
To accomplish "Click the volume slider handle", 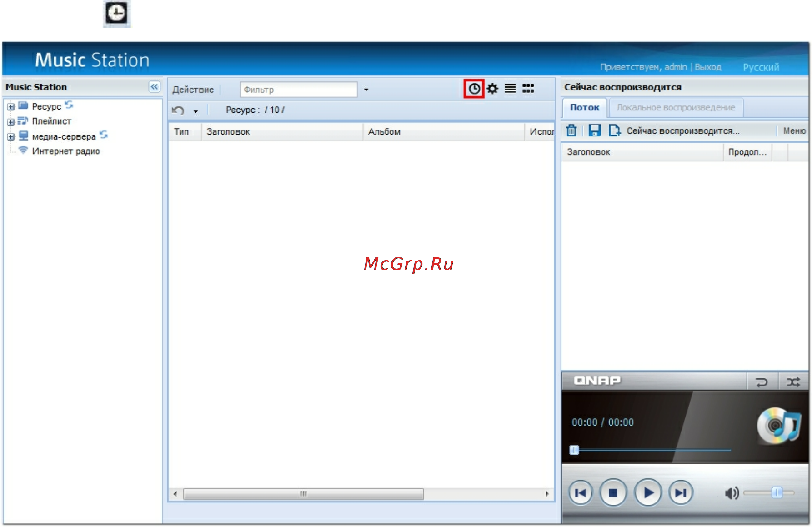I will click(777, 492).
